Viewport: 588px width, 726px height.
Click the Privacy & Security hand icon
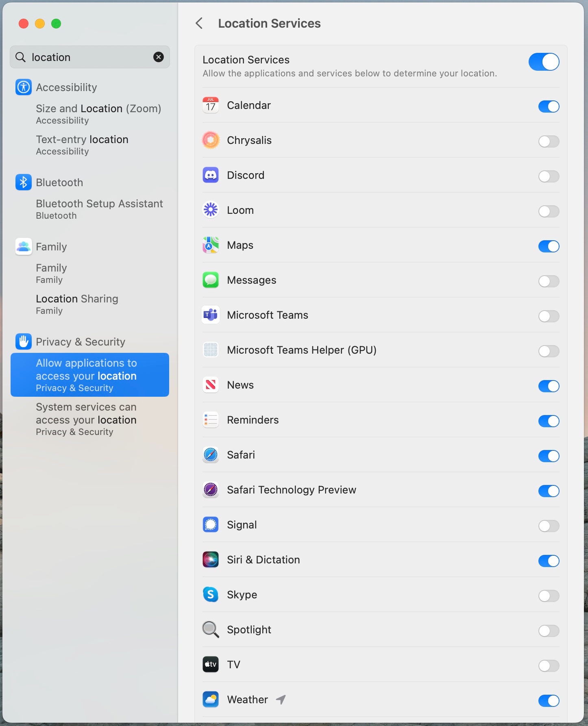point(24,341)
